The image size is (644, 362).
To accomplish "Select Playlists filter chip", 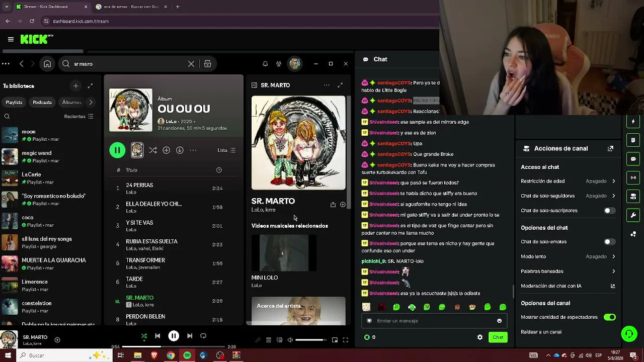I will click(14, 103).
